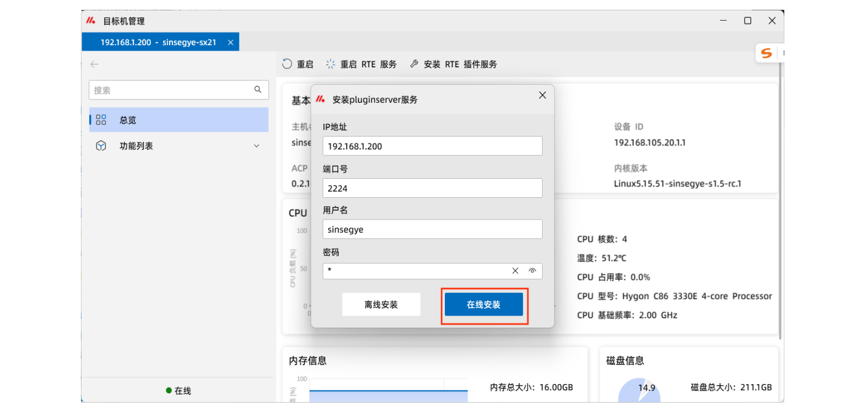
Task: Click the function list cube icon
Action: pyautogui.click(x=101, y=146)
